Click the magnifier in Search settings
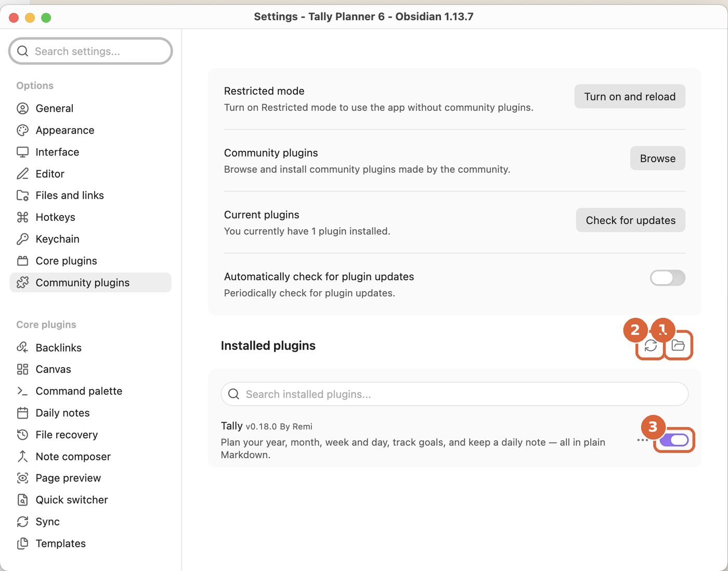728x571 pixels. pyautogui.click(x=23, y=51)
